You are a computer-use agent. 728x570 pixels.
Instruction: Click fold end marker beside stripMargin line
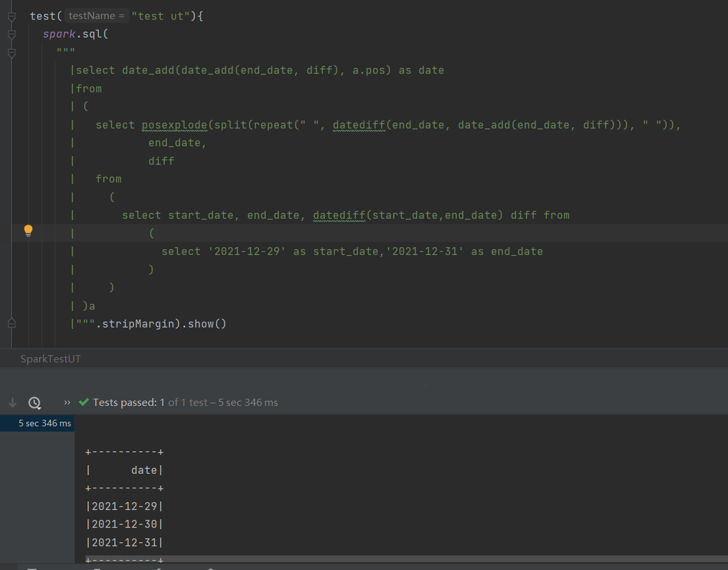click(12, 323)
